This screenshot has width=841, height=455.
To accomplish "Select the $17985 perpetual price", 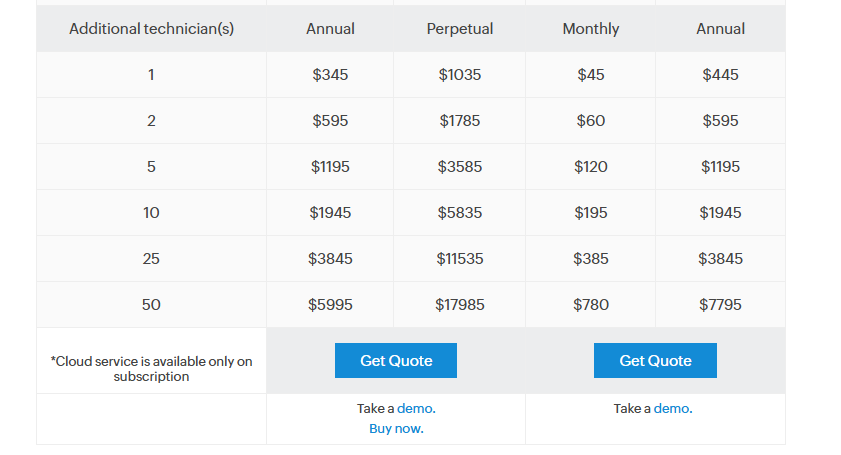I will [460, 305].
